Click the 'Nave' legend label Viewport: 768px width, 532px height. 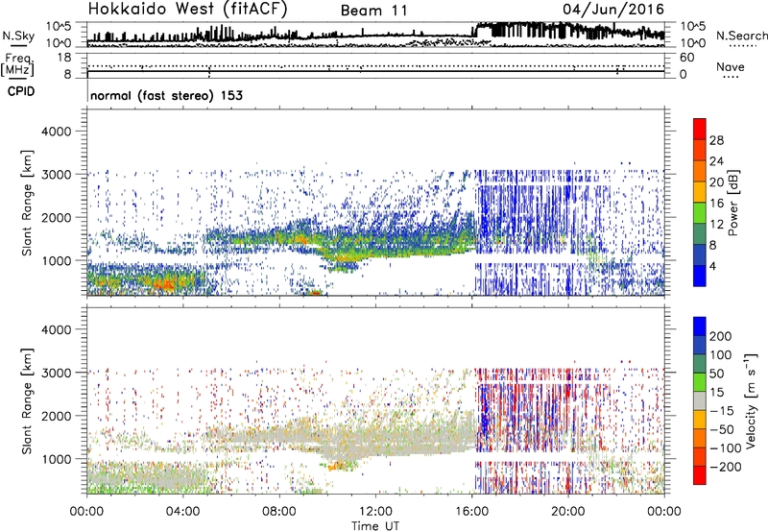click(731, 67)
